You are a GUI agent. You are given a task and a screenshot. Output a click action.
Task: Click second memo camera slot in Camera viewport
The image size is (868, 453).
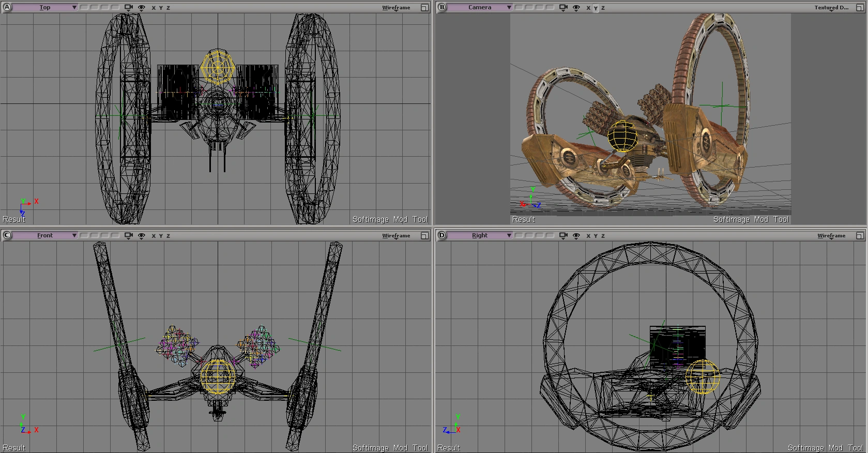pos(529,8)
